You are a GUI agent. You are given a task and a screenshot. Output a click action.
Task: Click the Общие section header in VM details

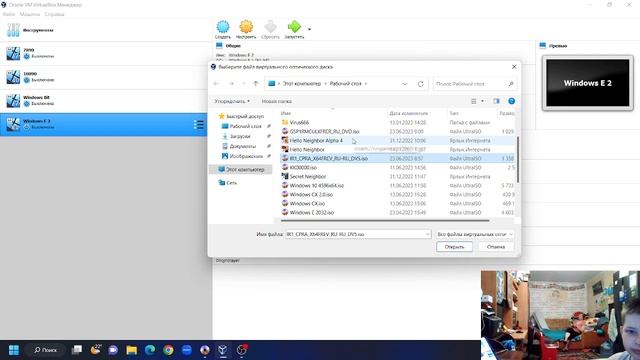click(x=233, y=46)
